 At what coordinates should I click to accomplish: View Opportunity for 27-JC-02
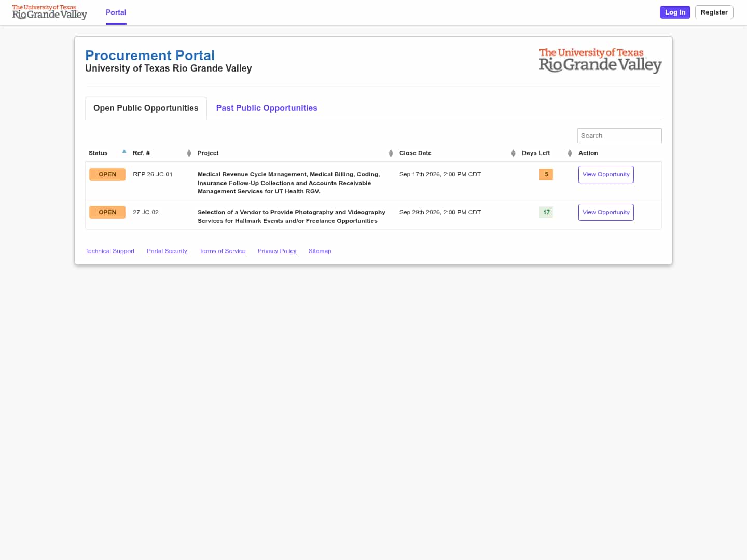point(606,212)
